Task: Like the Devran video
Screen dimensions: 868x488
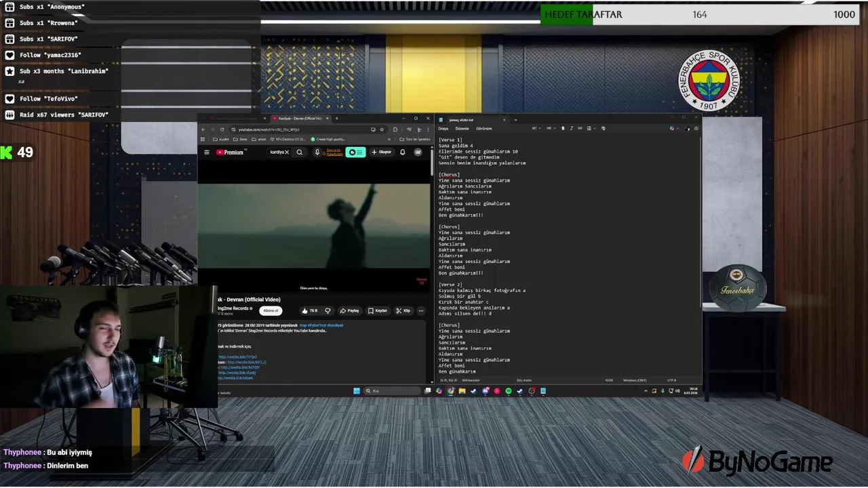Action: 309,310
